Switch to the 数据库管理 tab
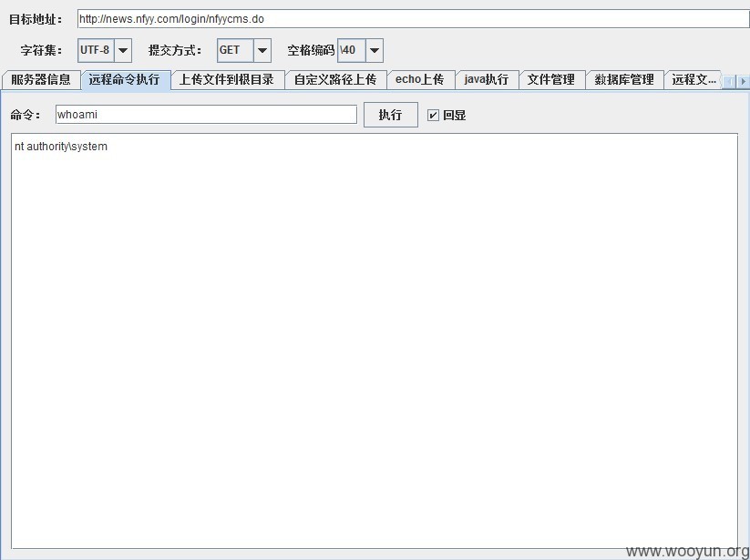The width and height of the screenshot is (750, 560). 624,80
